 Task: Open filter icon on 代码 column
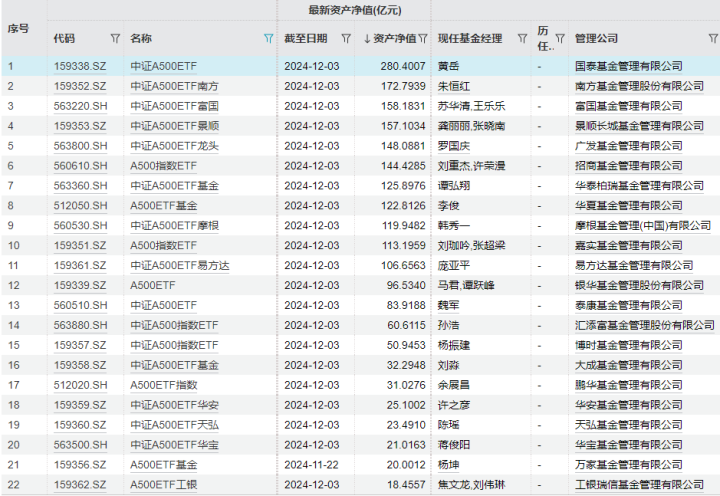click(115, 39)
